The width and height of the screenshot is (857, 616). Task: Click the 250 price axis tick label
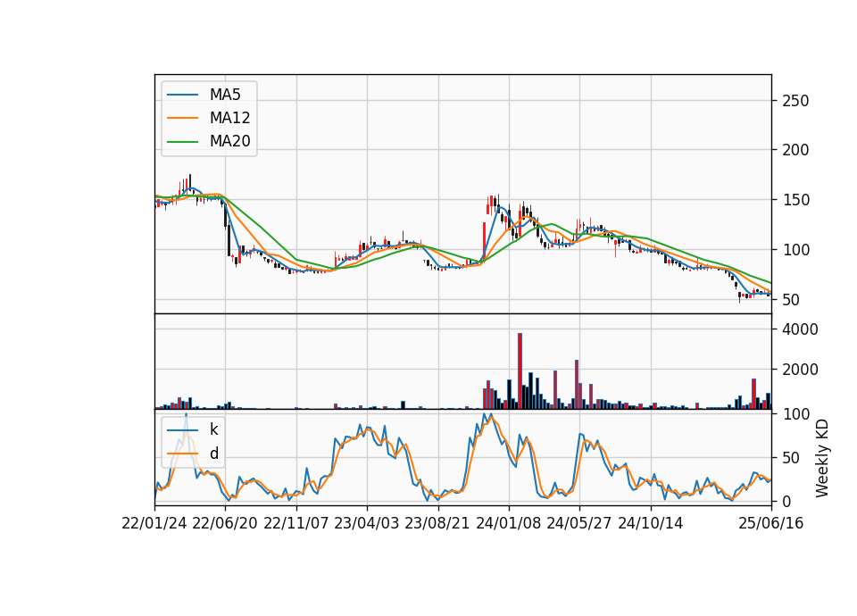pos(795,101)
